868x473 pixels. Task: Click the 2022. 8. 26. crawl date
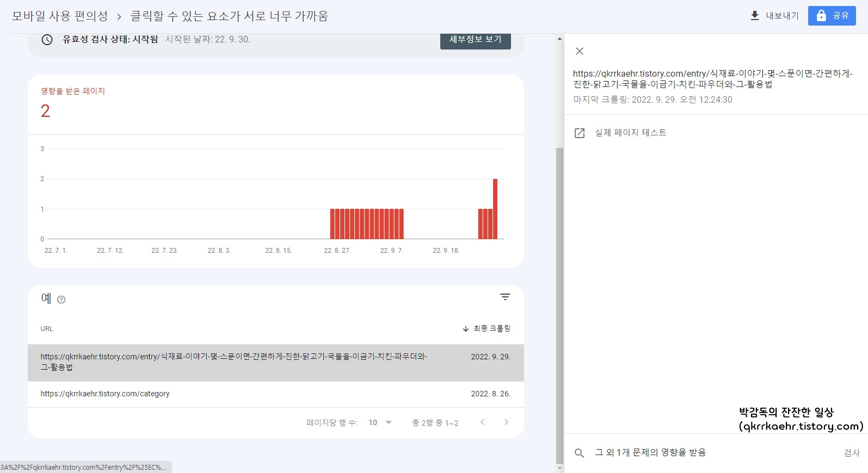(490, 394)
